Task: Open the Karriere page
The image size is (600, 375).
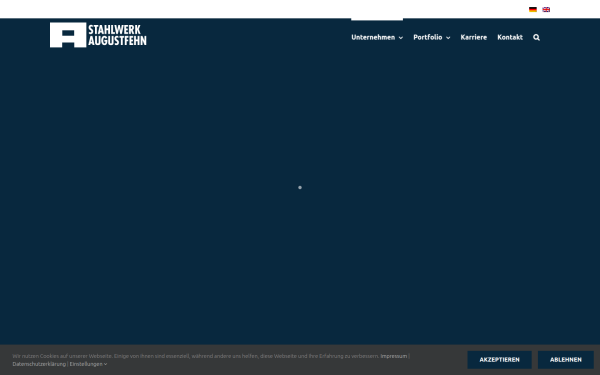Action: (474, 37)
